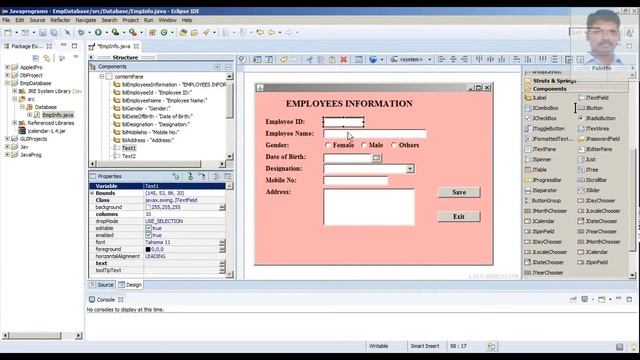Click the New Java Package icon
This screenshot has width=640, height=360.
[152, 32]
